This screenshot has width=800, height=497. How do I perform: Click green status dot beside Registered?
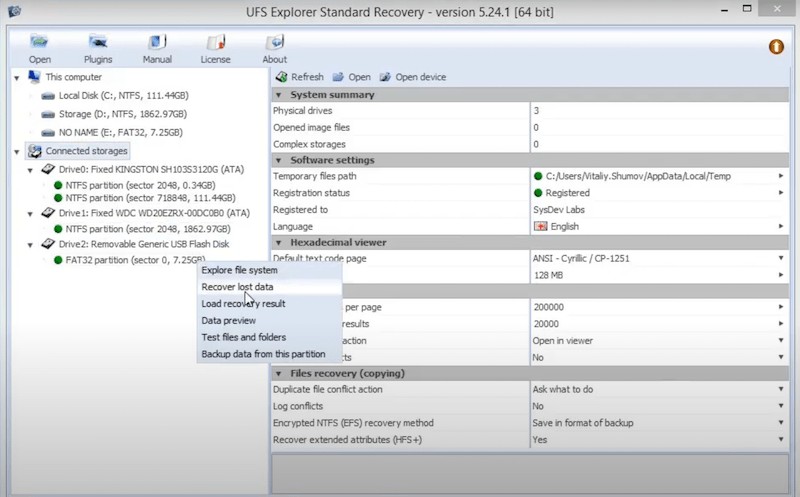(x=538, y=193)
